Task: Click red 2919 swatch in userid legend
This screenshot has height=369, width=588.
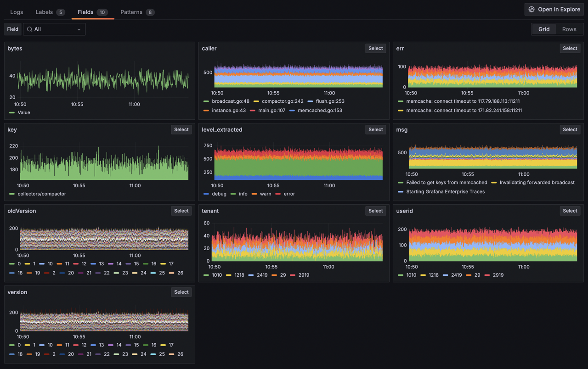Action: click(487, 275)
